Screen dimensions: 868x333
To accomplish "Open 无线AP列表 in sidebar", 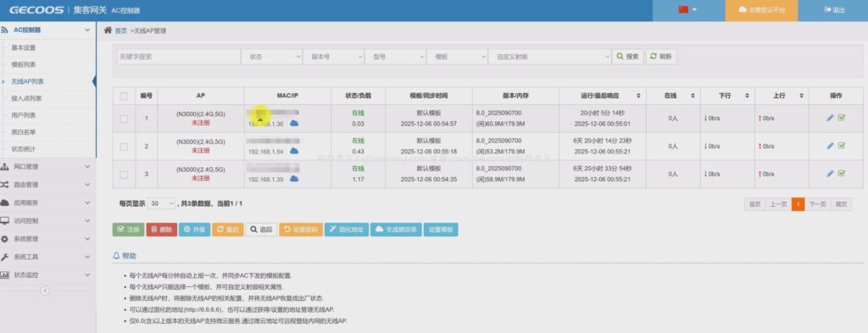I will 27,81.
